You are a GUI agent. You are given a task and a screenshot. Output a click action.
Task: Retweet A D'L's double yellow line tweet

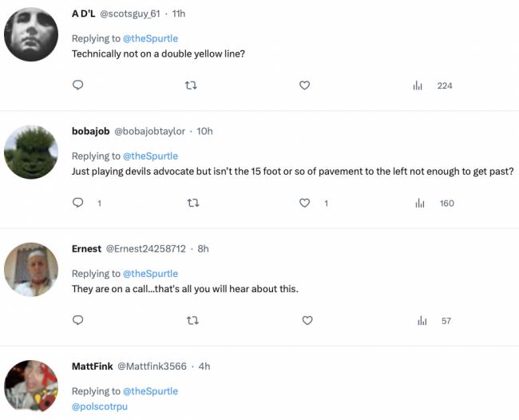coord(191,85)
